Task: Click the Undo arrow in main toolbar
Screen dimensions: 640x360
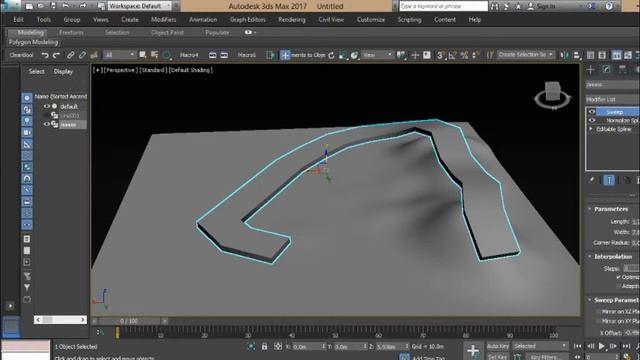Action: click(45, 55)
